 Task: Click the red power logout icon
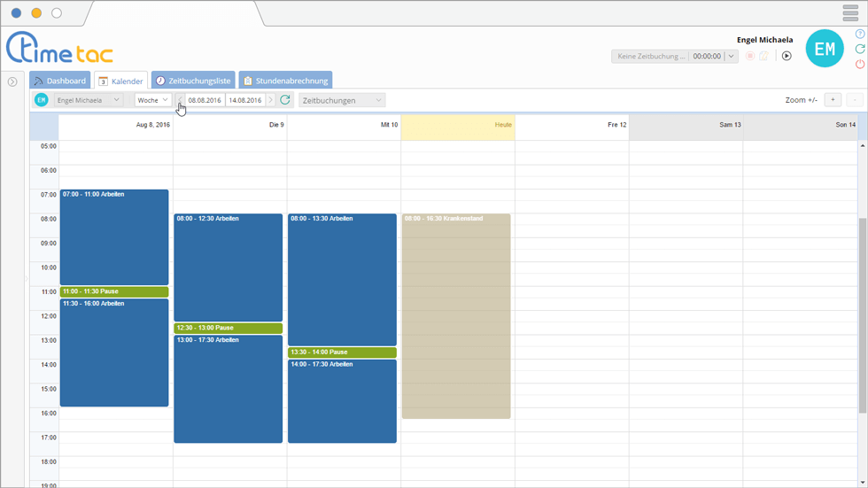pos(860,64)
